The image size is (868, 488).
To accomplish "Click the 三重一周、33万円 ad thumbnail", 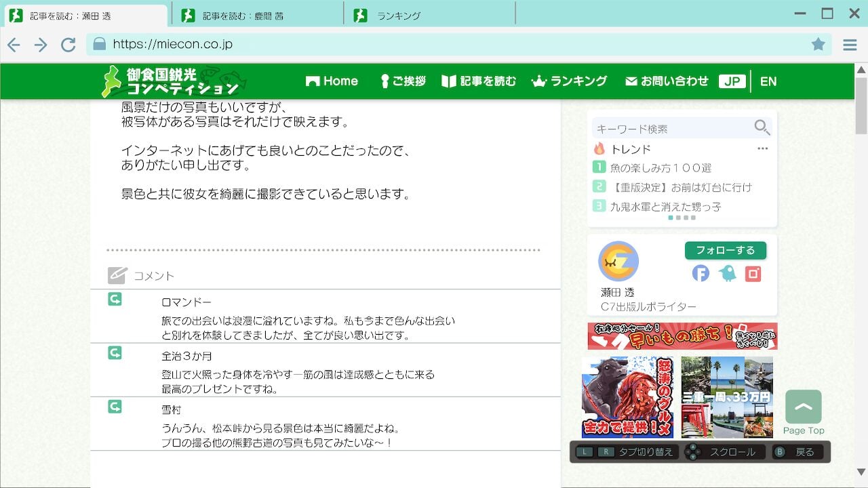I will point(727,397).
